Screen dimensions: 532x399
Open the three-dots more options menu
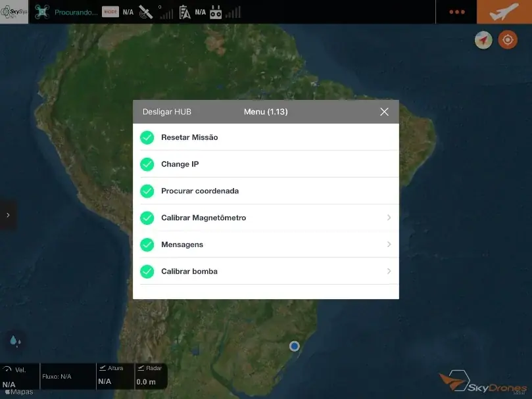tap(456, 12)
